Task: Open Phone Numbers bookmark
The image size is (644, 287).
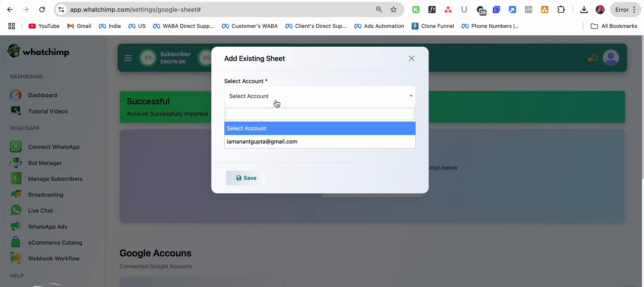Action: [490, 26]
